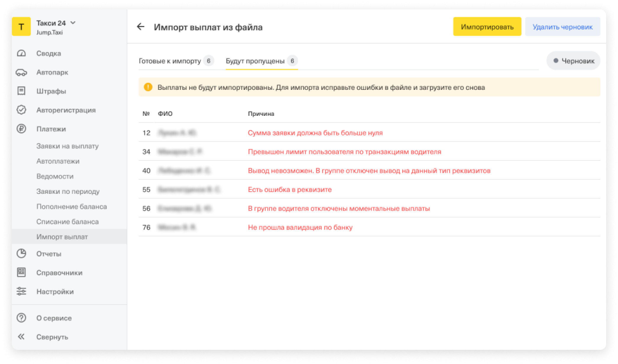The image size is (618, 364).
Task: Click the Штрафы document icon
Action: tap(21, 91)
